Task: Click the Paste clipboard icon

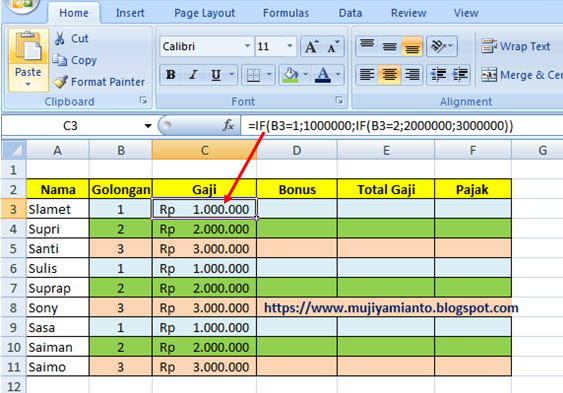Action: click(28, 47)
